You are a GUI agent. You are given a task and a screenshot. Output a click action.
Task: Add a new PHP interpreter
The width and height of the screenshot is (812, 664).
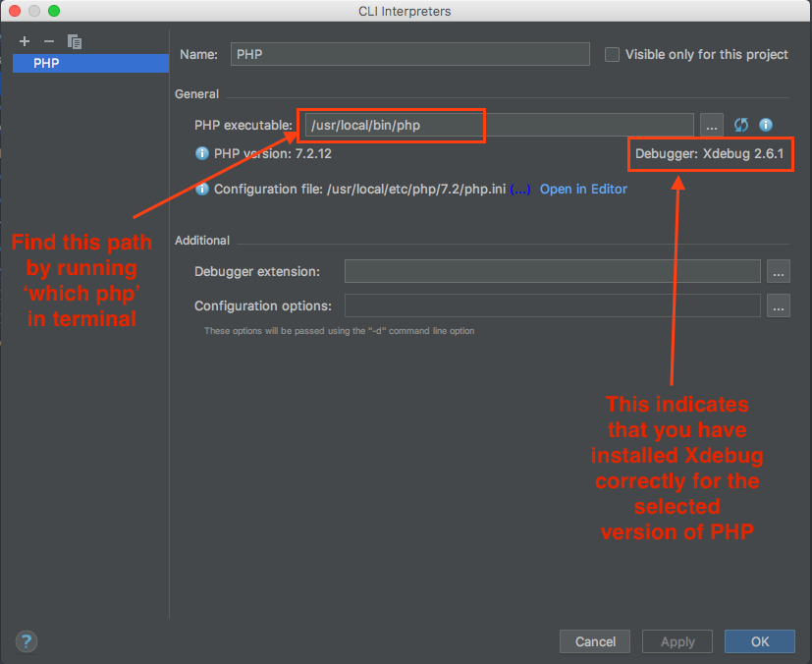click(x=24, y=41)
